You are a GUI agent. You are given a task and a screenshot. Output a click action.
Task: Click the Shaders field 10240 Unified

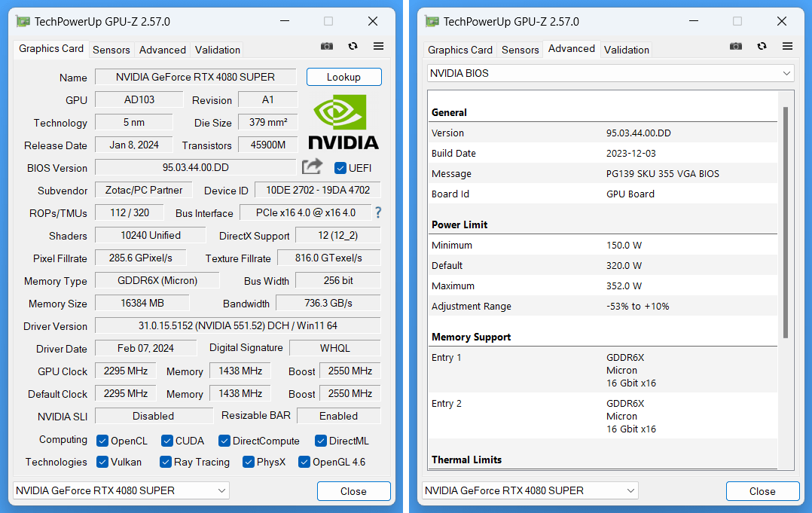tap(150, 235)
